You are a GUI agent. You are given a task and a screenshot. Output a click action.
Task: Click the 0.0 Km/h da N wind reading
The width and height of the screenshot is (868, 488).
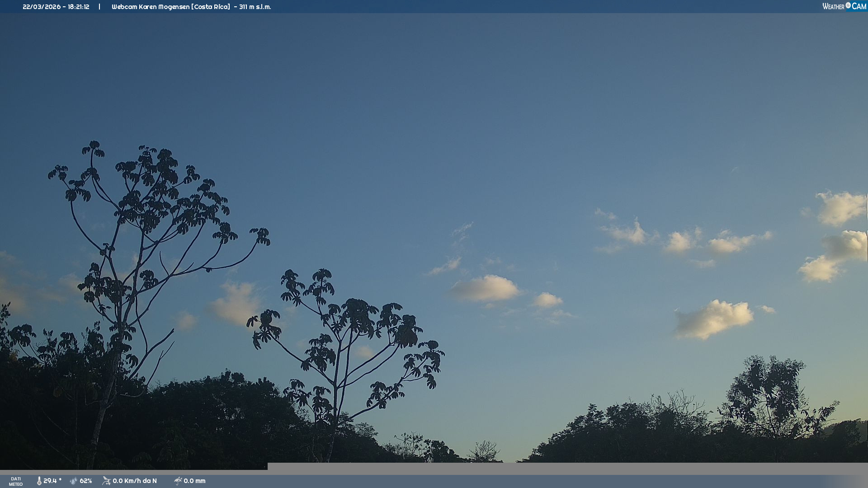click(135, 481)
